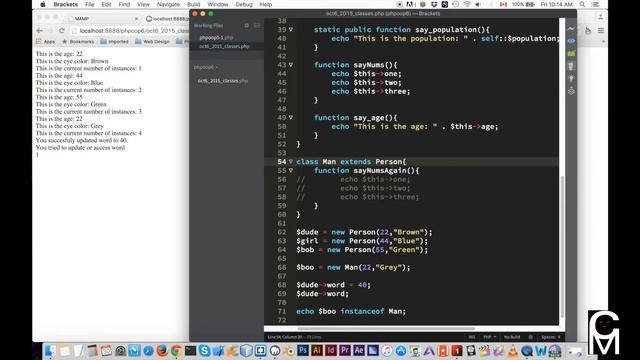Reload the page in Chrome
This screenshot has width=640, height=360.
[x=62, y=31]
